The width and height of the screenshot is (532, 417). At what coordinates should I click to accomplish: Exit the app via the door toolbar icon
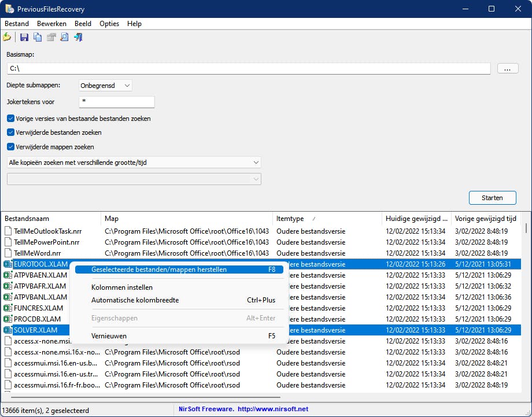click(77, 36)
